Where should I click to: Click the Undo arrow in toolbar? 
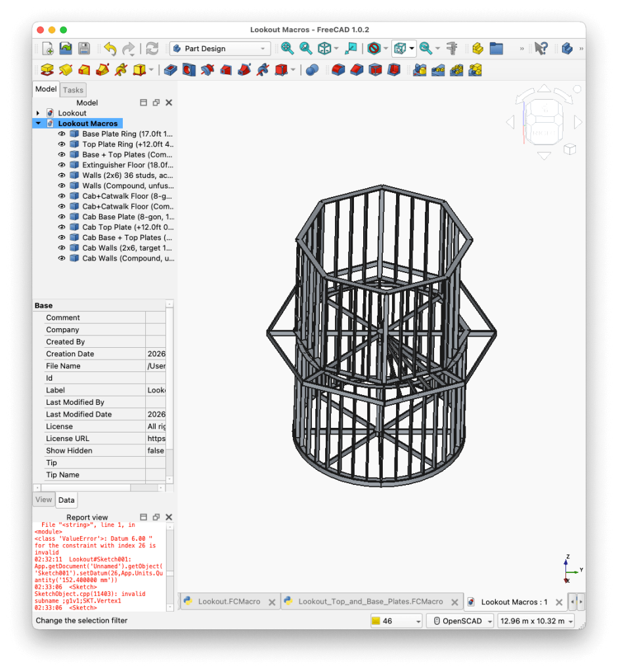[110, 49]
